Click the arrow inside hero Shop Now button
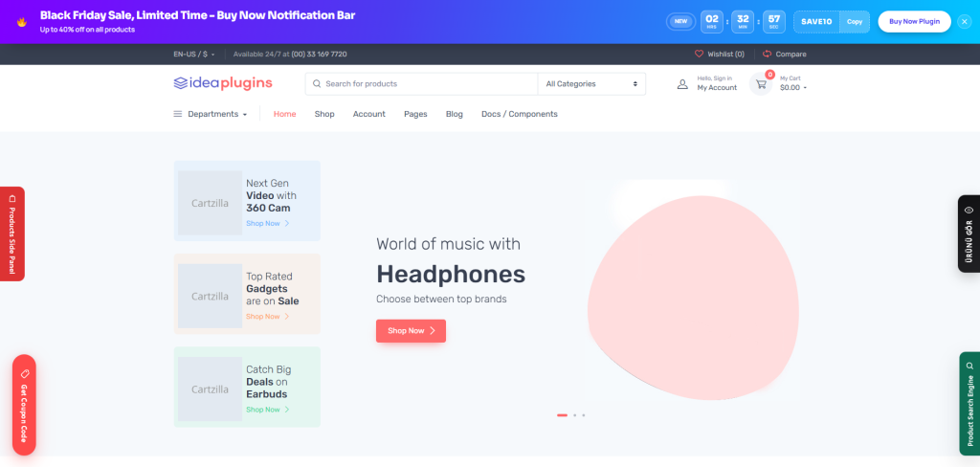The height and width of the screenshot is (467, 980). click(x=433, y=331)
